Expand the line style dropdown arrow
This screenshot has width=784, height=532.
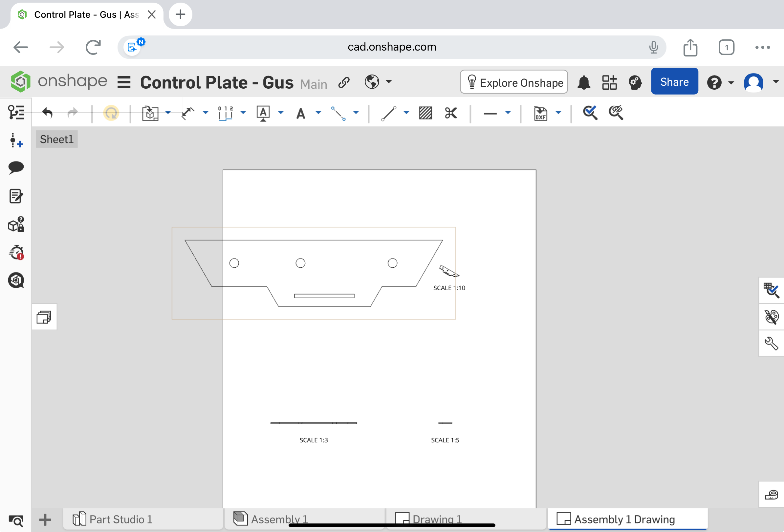tap(508, 112)
